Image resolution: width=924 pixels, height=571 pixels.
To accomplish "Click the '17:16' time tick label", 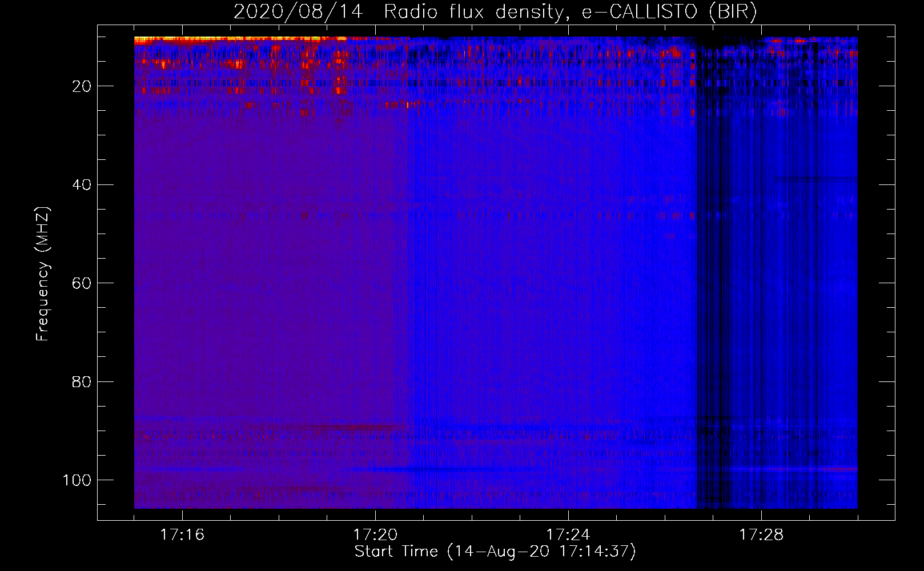I will (182, 534).
